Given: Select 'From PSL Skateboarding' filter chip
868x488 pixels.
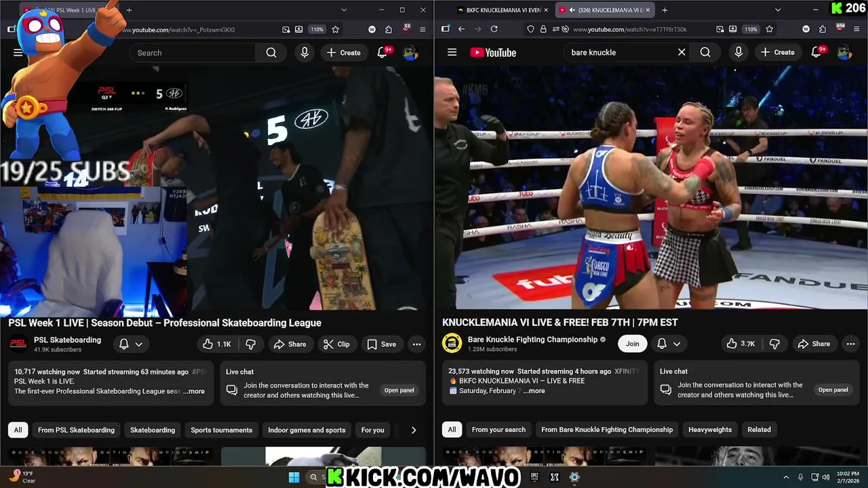Looking at the screenshot, I should click(x=76, y=430).
